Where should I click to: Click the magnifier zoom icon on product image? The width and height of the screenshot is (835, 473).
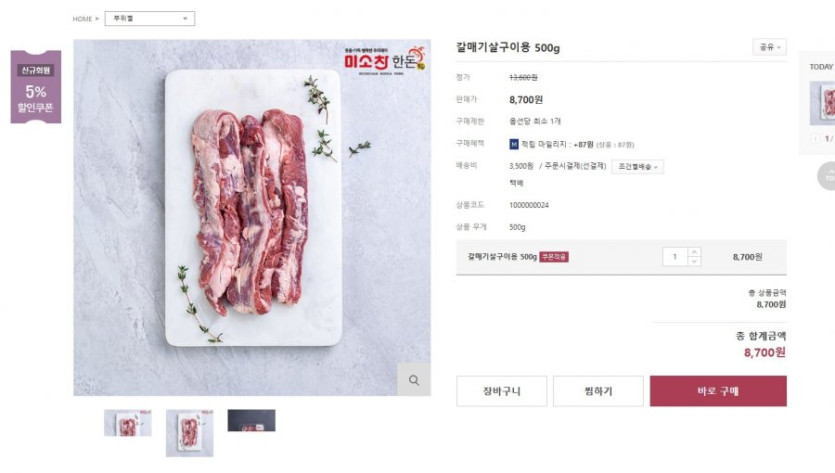(x=413, y=380)
